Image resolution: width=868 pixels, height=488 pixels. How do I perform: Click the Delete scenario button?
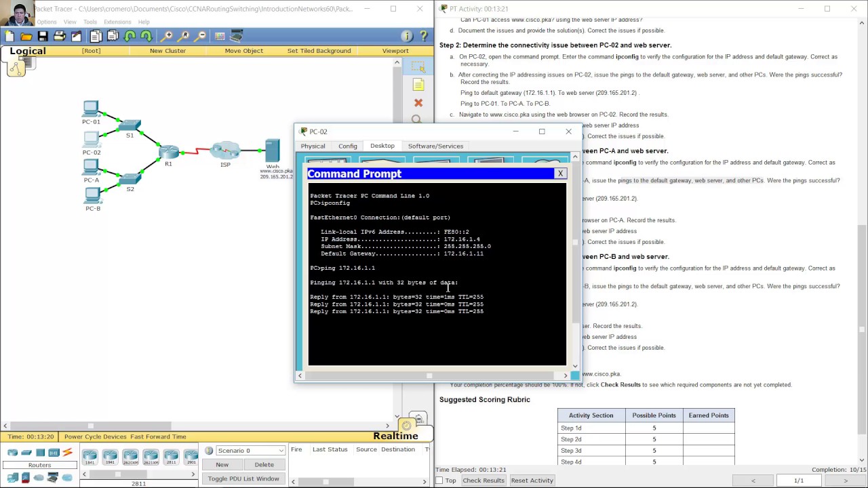click(x=264, y=465)
